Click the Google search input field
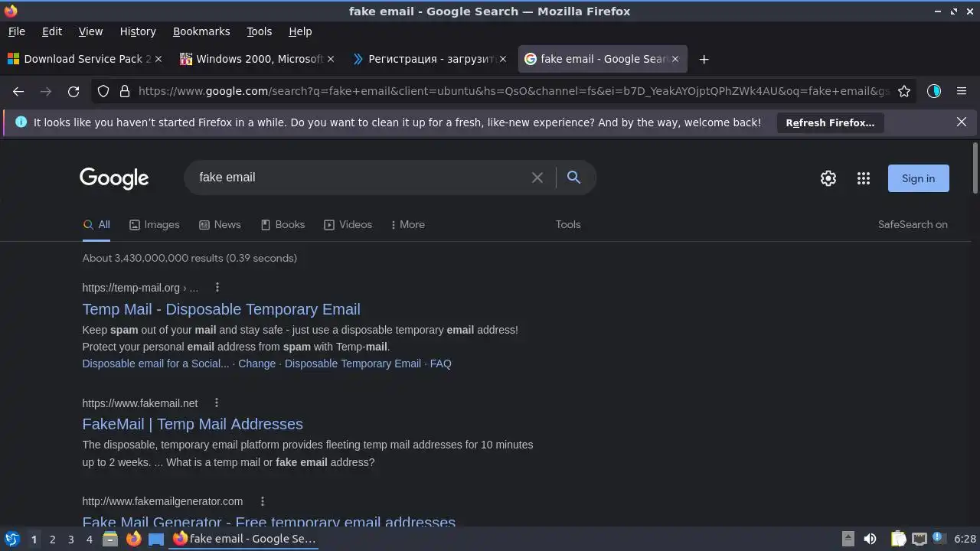This screenshot has width=980, height=551. tap(360, 178)
